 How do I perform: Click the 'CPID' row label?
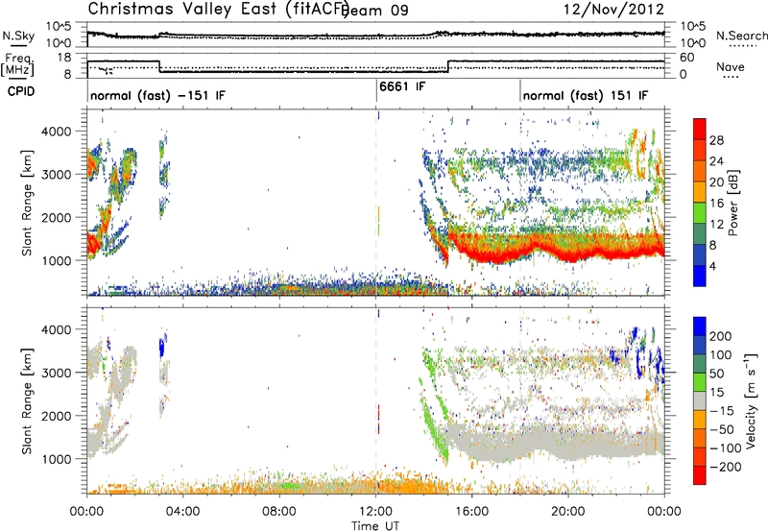pos(21,91)
